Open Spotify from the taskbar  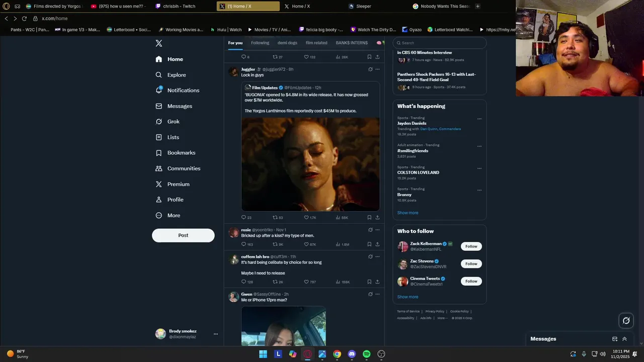(367, 354)
